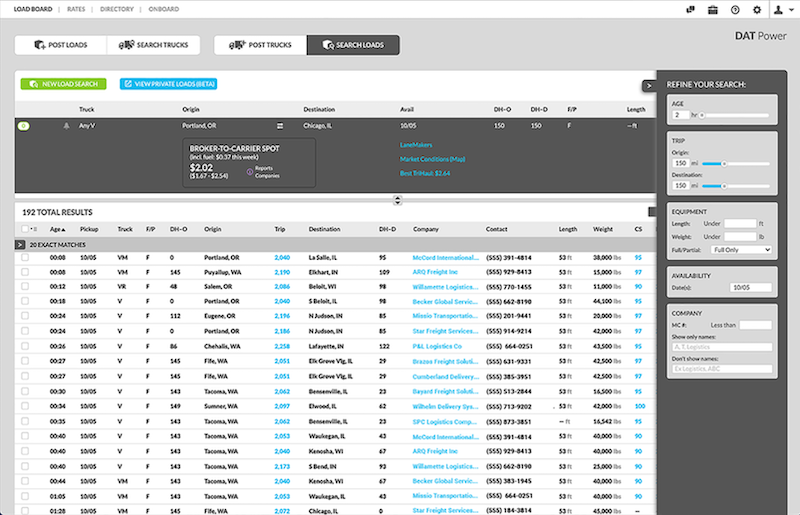Screen dimensions: 800x515
Task: Open the messages chat icon in top bar
Action: point(690,10)
